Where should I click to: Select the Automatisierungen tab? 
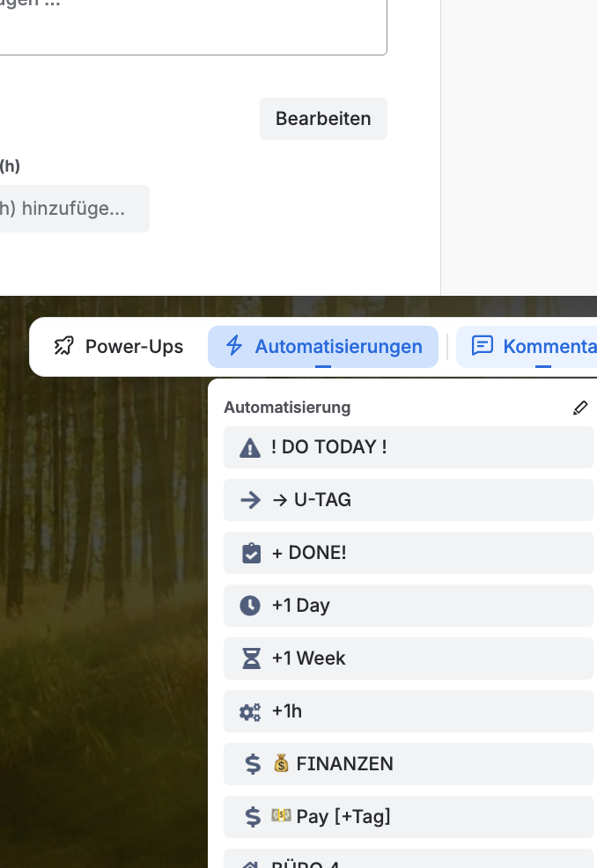point(323,347)
